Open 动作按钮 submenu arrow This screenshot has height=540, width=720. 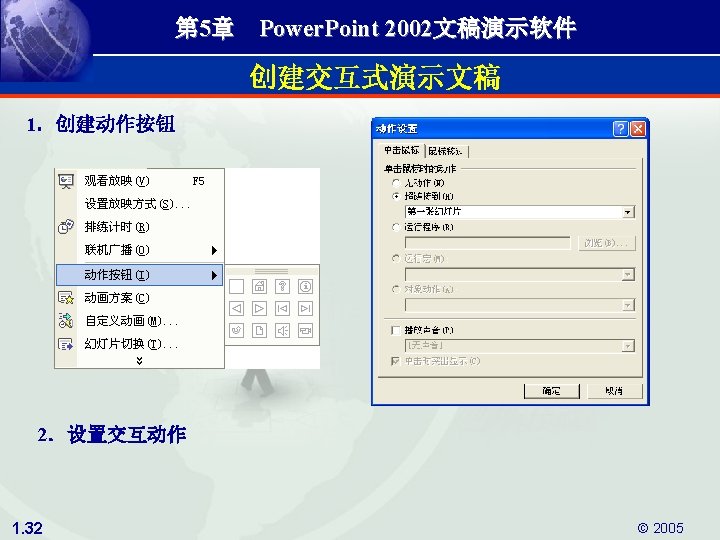click(214, 275)
